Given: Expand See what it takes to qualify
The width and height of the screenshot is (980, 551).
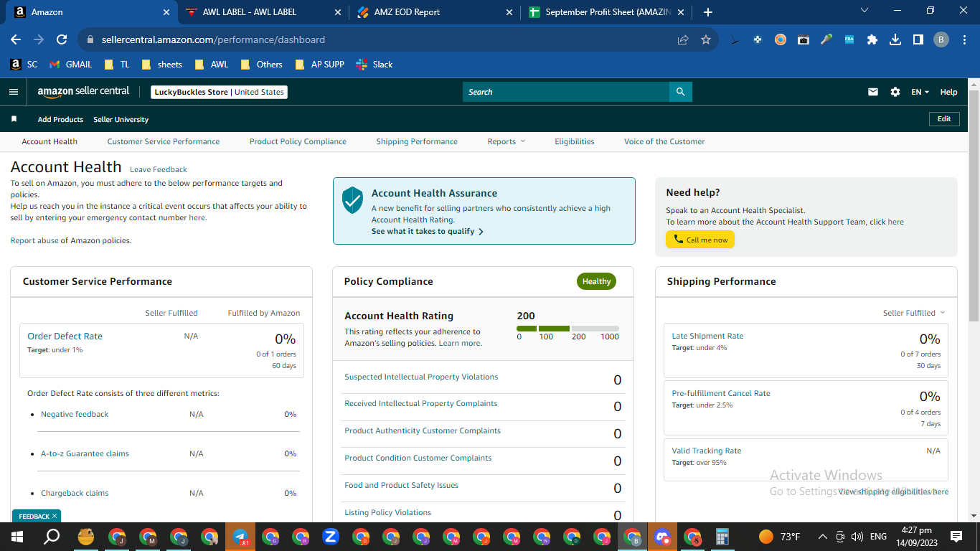Looking at the screenshot, I should [x=428, y=232].
